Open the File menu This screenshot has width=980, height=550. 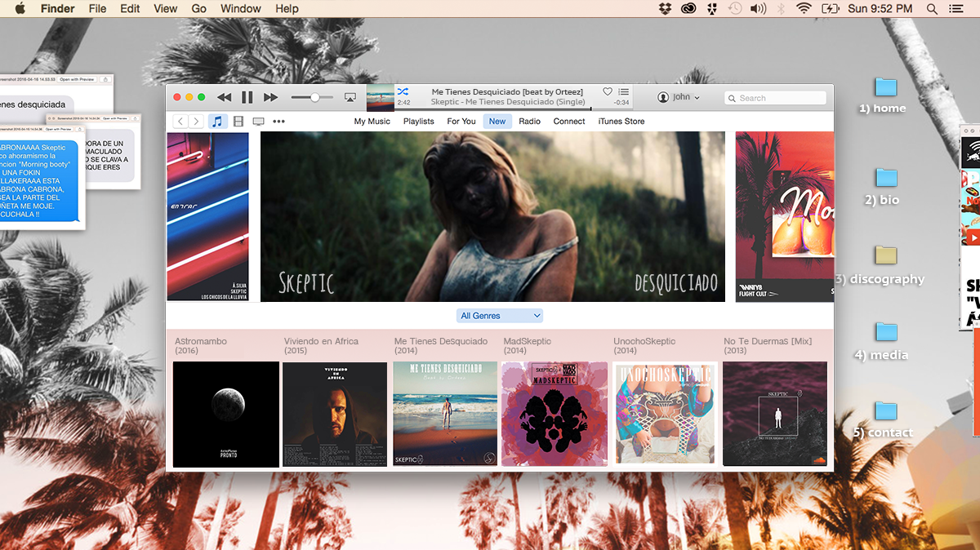[97, 8]
